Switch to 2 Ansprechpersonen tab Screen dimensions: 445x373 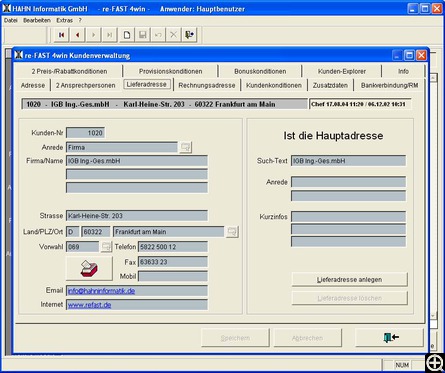85,85
